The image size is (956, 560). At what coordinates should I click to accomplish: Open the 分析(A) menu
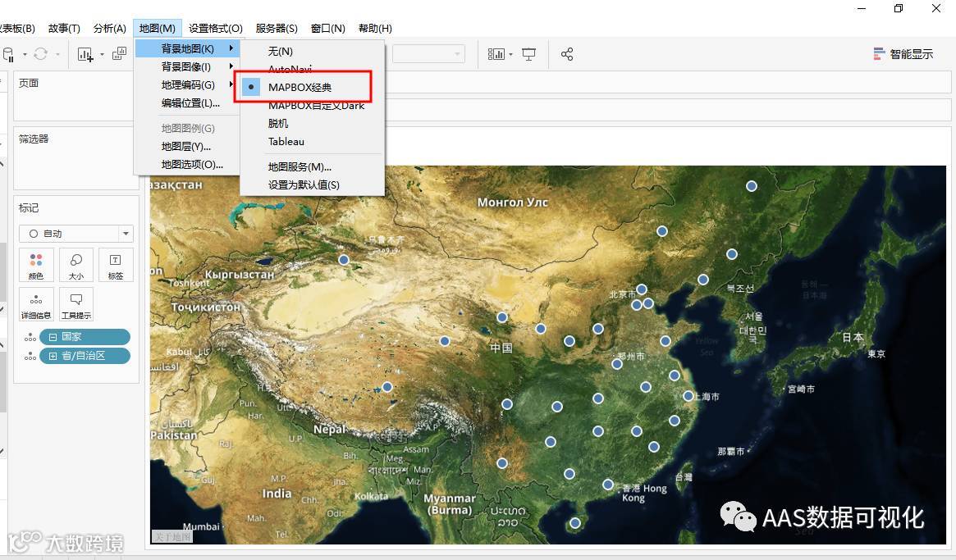click(110, 28)
